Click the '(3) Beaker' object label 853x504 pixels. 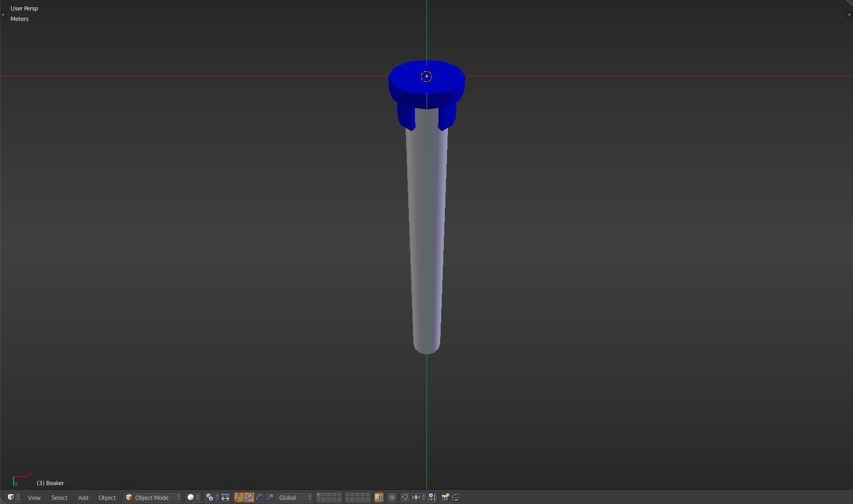point(50,483)
